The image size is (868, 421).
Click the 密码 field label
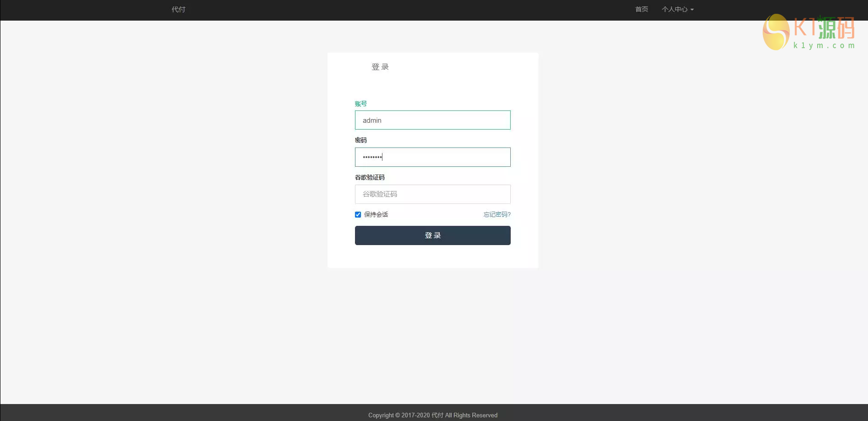361,140
